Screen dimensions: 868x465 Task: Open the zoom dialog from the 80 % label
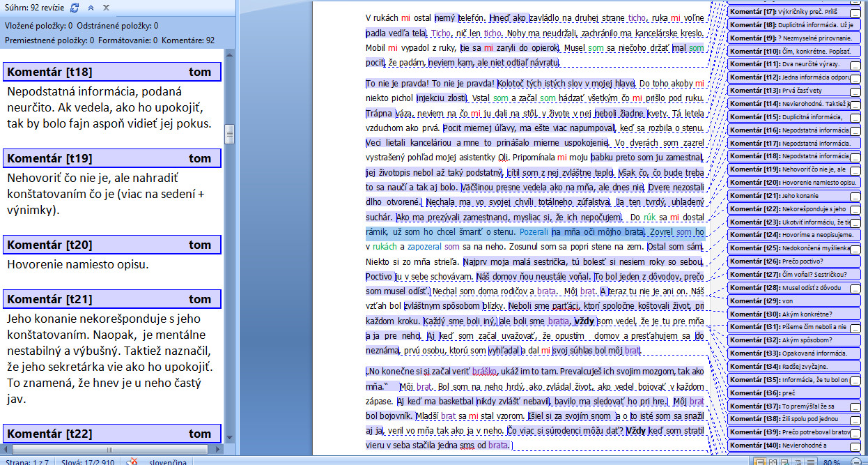tap(832, 462)
